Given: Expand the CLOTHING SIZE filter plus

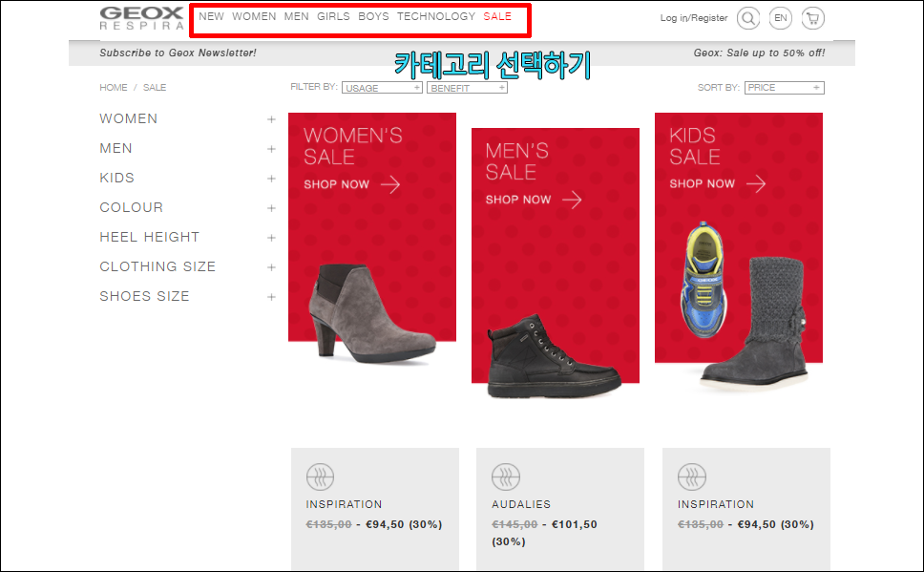Looking at the screenshot, I should 271,267.
